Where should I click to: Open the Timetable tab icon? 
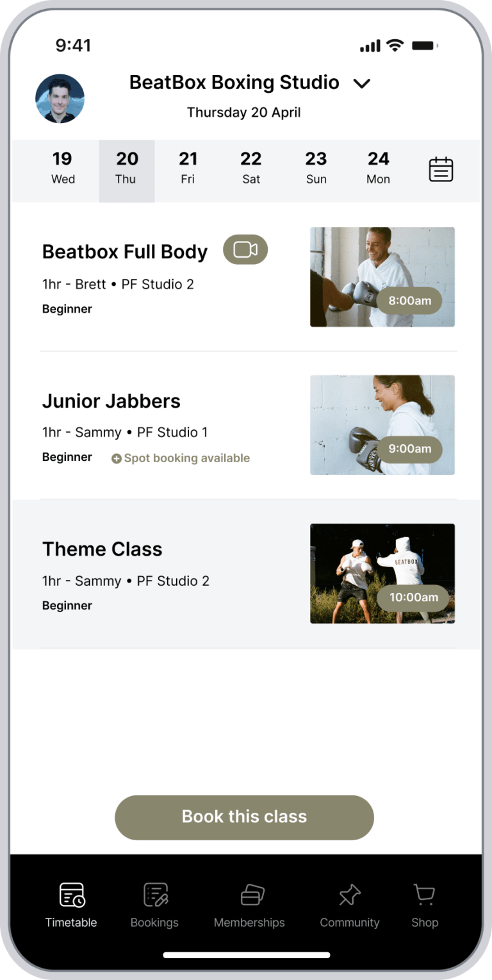coord(71,895)
